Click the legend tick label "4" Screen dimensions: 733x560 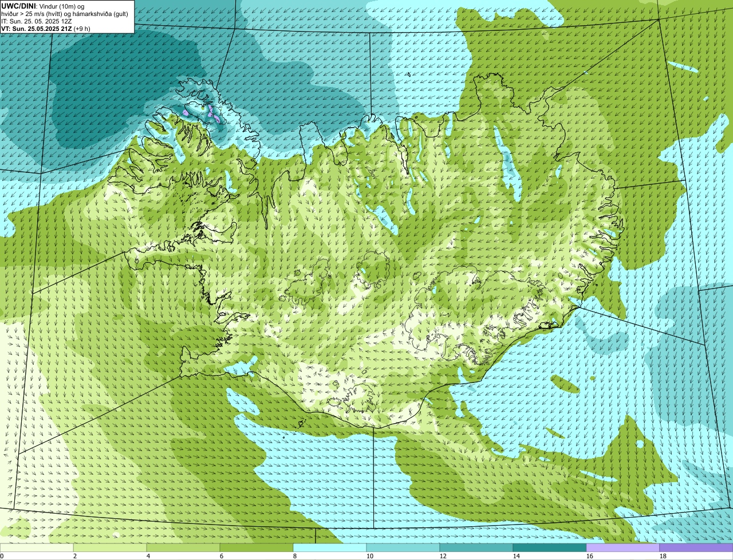coord(148,556)
